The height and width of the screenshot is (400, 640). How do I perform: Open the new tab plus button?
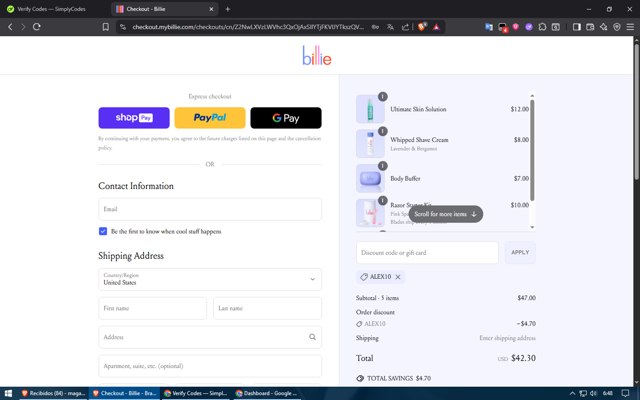coord(228,9)
